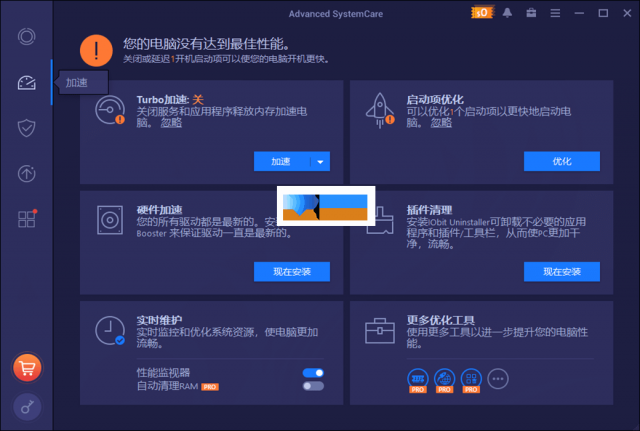Toggle the 性能监视器 switch off
The width and height of the screenshot is (640, 431).
(x=313, y=373)
